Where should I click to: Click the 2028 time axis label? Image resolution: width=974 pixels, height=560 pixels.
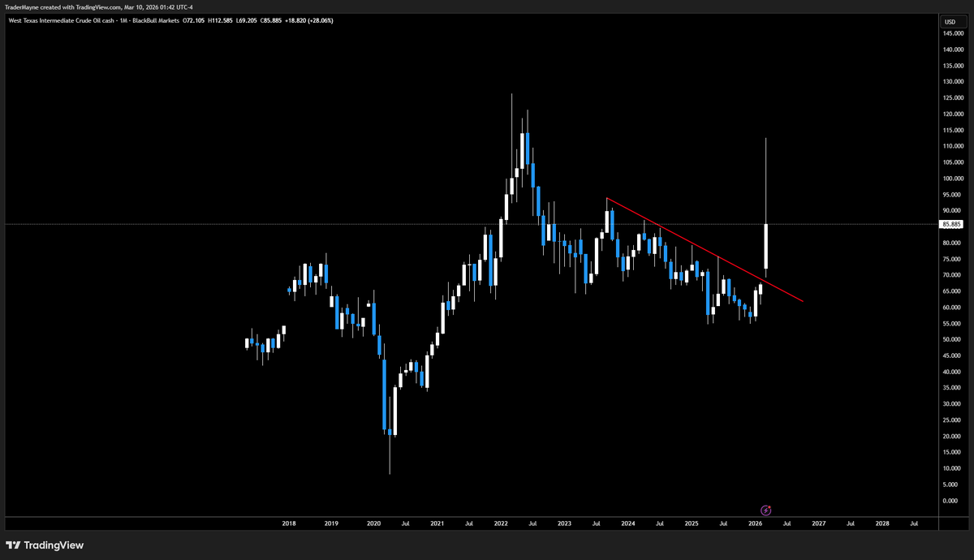(882, 524)
